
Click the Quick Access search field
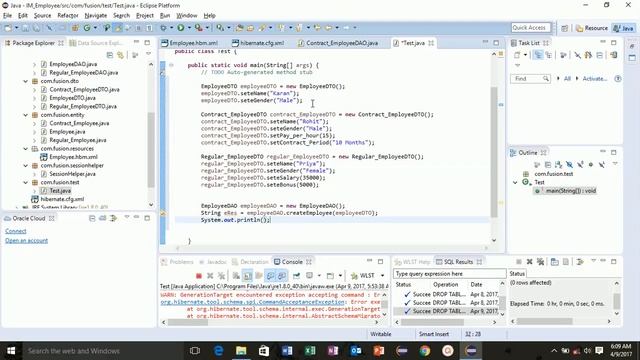(531, 27)
